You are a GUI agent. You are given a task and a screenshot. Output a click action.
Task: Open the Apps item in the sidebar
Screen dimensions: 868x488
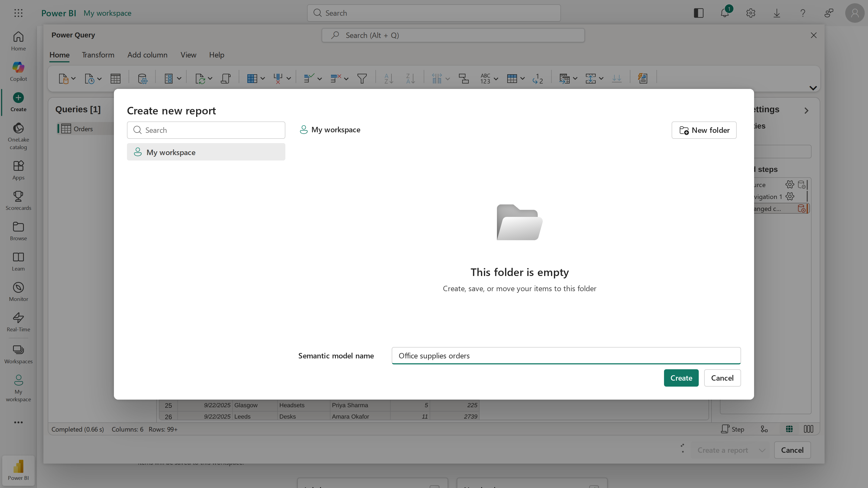(x=18, y=171)
